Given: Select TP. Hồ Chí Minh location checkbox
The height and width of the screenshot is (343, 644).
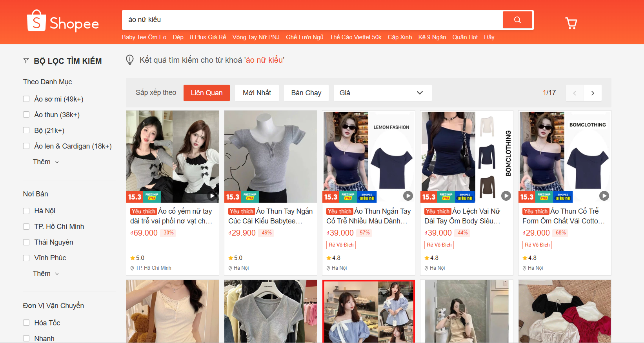Looking at the screenshot, I should tap(26, 227).
